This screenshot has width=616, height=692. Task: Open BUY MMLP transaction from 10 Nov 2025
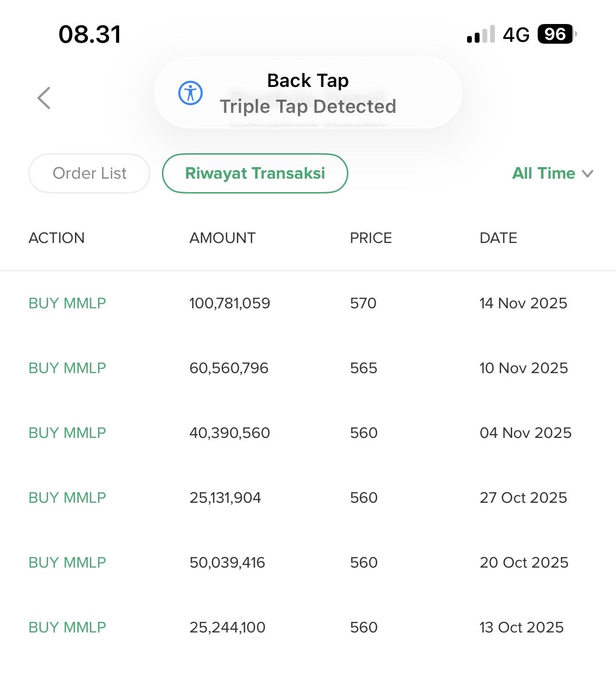(x=67, y=368)
